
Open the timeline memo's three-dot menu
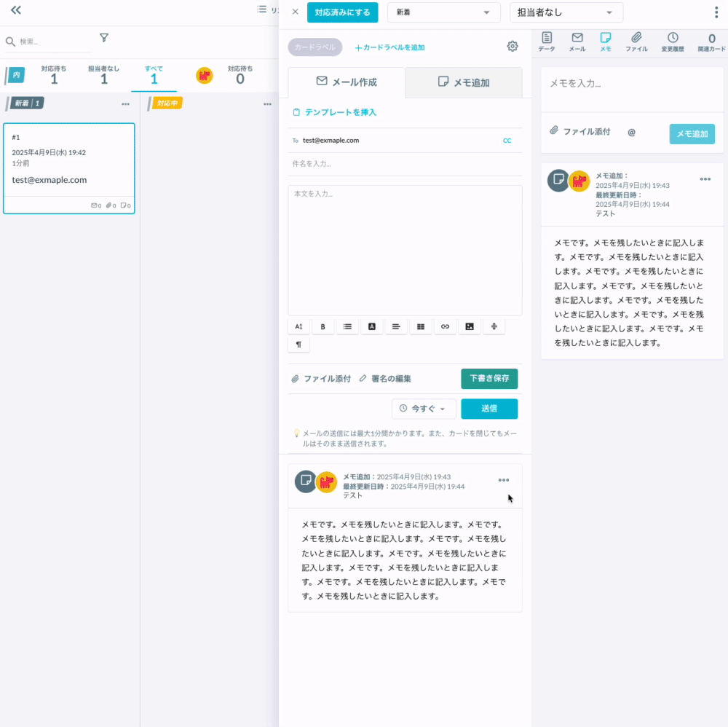click(503, 480)
